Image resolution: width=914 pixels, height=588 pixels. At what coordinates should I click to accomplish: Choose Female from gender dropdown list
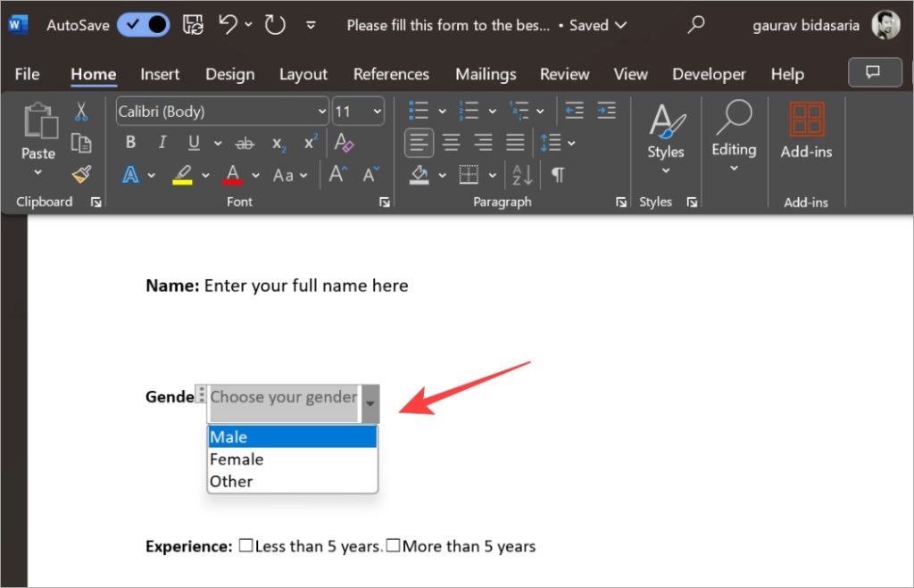pos(292,460)
